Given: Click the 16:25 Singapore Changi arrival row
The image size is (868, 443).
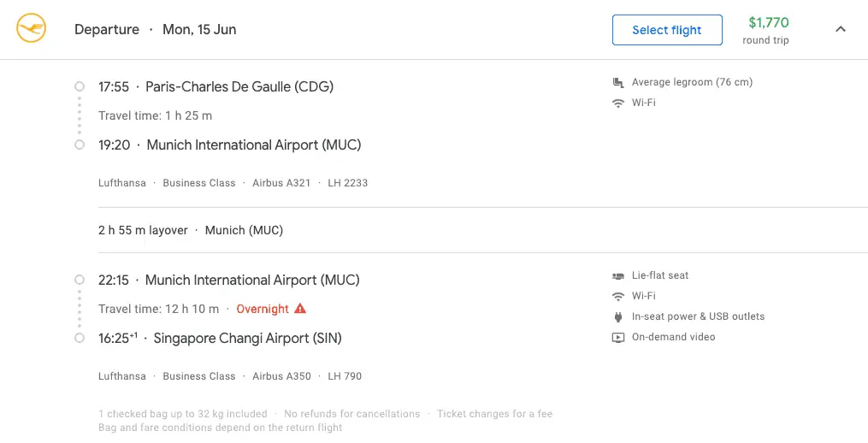Looking at the screenshot, I should [x=220, y=338].
